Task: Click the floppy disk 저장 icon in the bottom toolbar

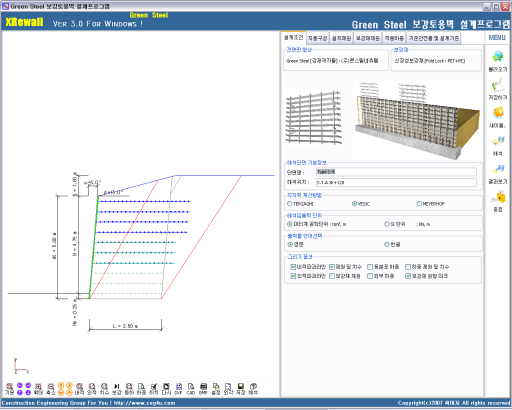Action: tap(241, 387)
